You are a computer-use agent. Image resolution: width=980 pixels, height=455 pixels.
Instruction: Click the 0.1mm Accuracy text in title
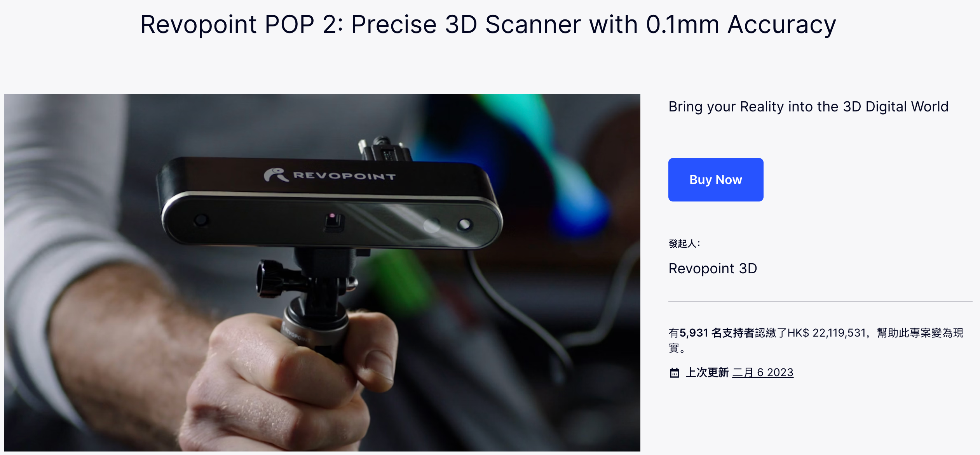741,24
